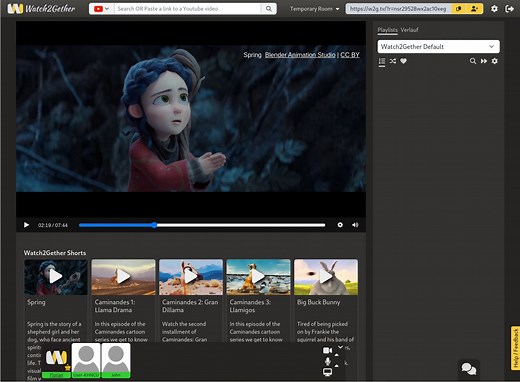Image resolution: width=520 pixels, height=382 pixels.
Task: Expand the Watch2Gether Default playlist dropdown
Action: pos(438,47)
